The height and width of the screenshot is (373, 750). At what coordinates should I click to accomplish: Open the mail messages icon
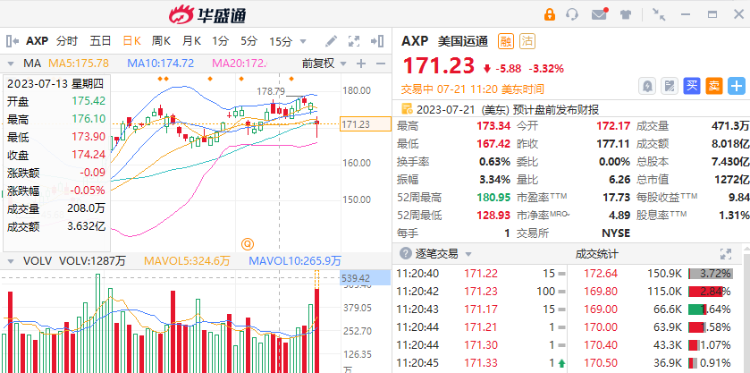click(599, 14)
